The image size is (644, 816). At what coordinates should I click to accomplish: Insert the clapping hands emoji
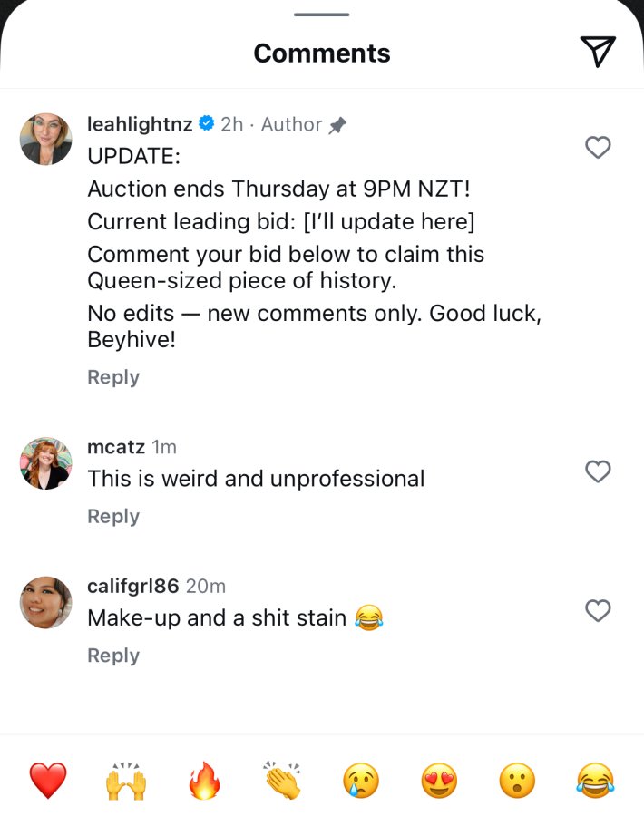283,780
